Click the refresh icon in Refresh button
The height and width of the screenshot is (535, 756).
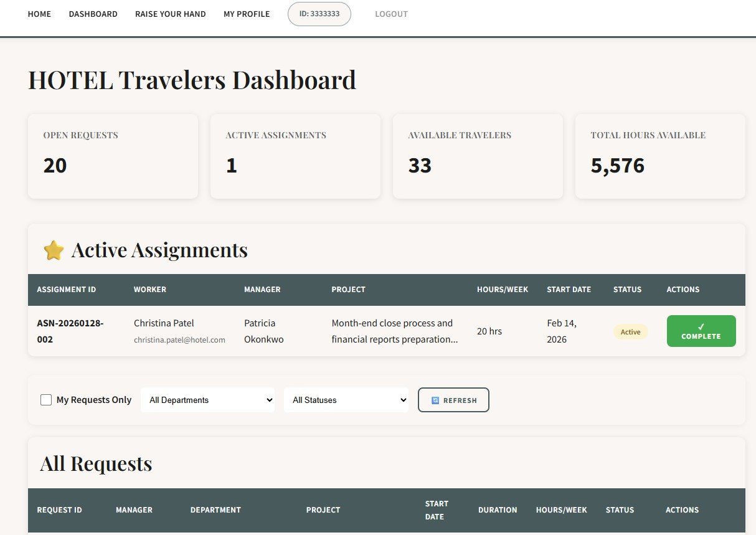click(x=435, y=400)
